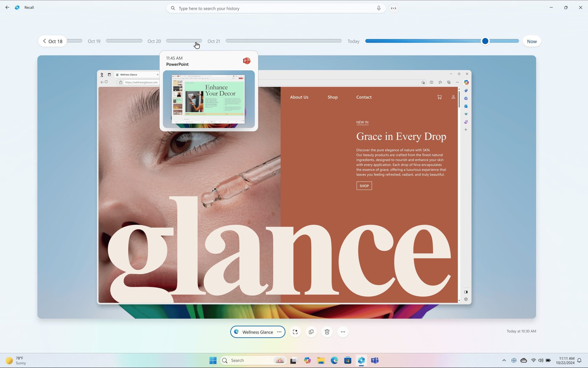Select the Oct 21 timeline marker
The image size is (588, 368).
214,41
